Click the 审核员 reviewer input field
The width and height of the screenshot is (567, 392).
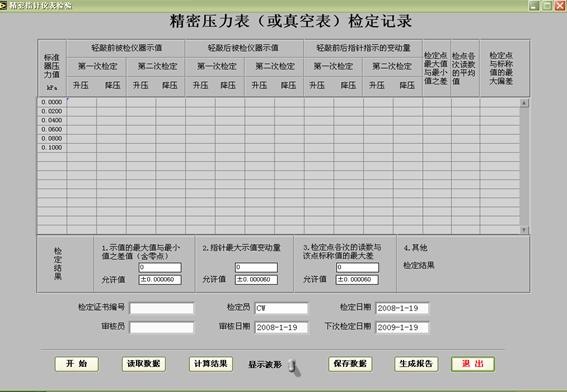tap(162, 327)
